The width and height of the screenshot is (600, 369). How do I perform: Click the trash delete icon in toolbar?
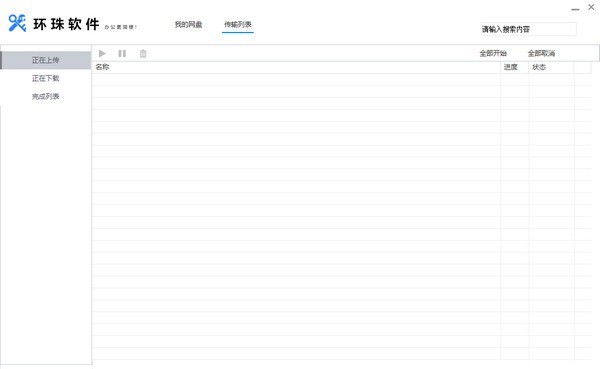(143, 54)
